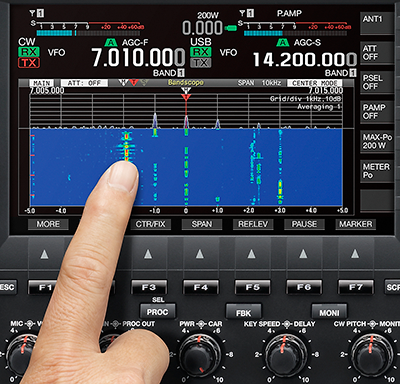Open the METER Po selection
This screenshot has height=384, width=400.
click(376, 171)
